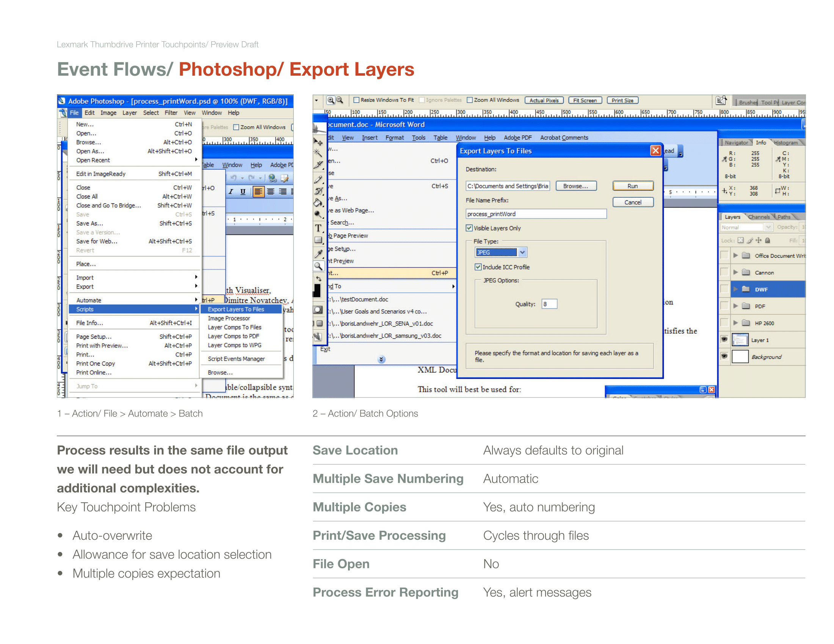Select the Dodge tool in the toolbox

tap(318, 214)
